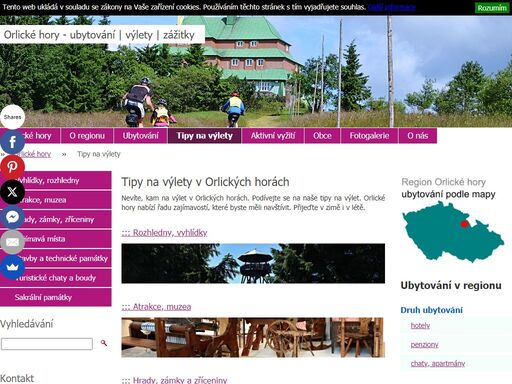512x384 pixels.
Task: Click the Ubytování v regionu heading
Action: 451,285
